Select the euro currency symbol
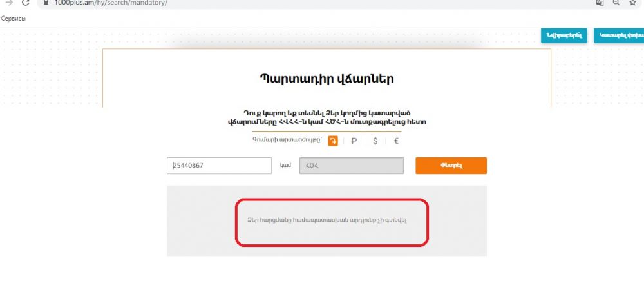This screenshot has width=644, height=292. pyautogui.click(x=396, y=141)
